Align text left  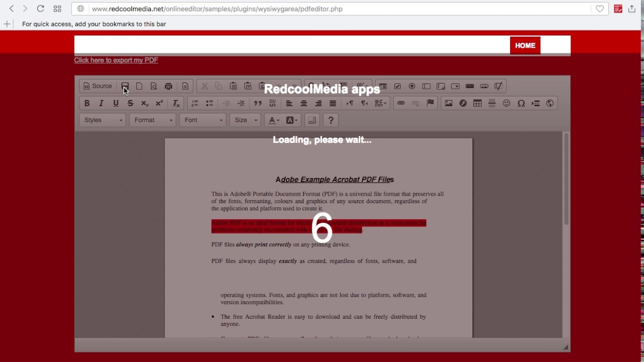[x=289, y=103]
